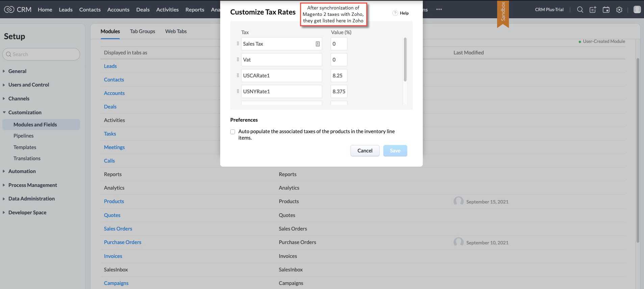The image size is (644, 289).
Task: Click the quick create plus icon
Action: tap(593, 9)
